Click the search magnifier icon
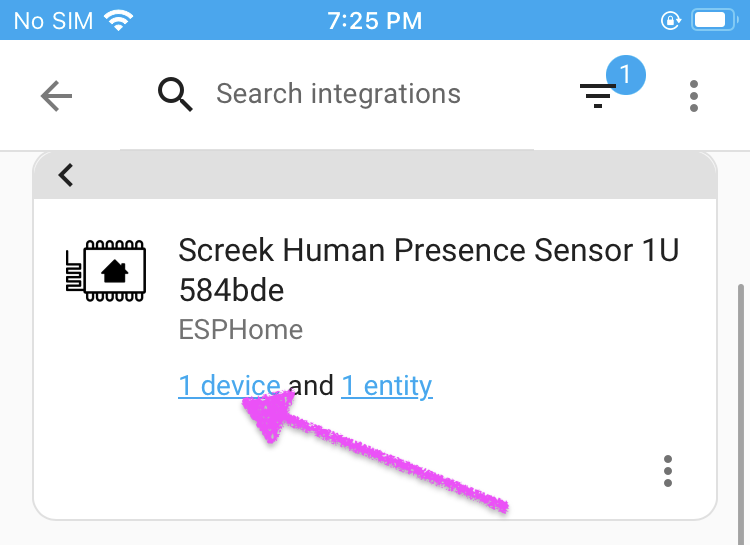 click(x=175, y=94)
